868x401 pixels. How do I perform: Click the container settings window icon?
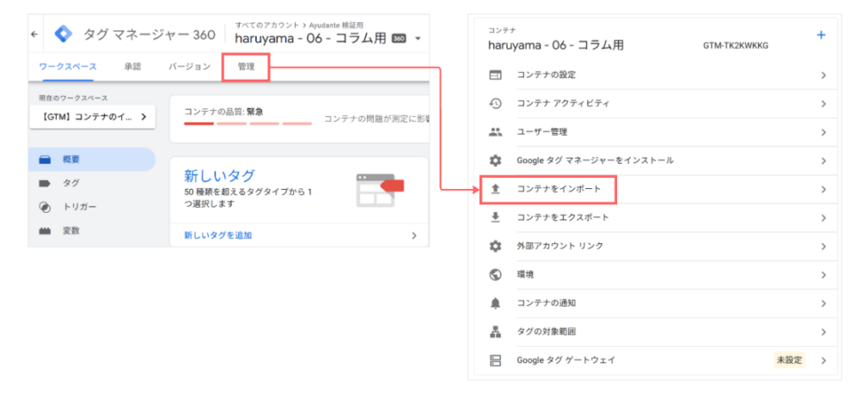pyautogui.click(x=495, y=75)
